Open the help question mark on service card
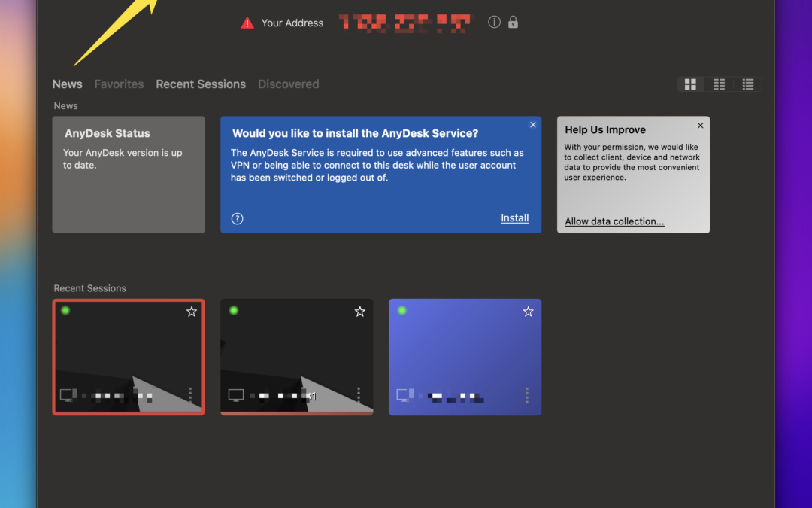Viewport: 812px width, 508px height. (x=237, y=219)
